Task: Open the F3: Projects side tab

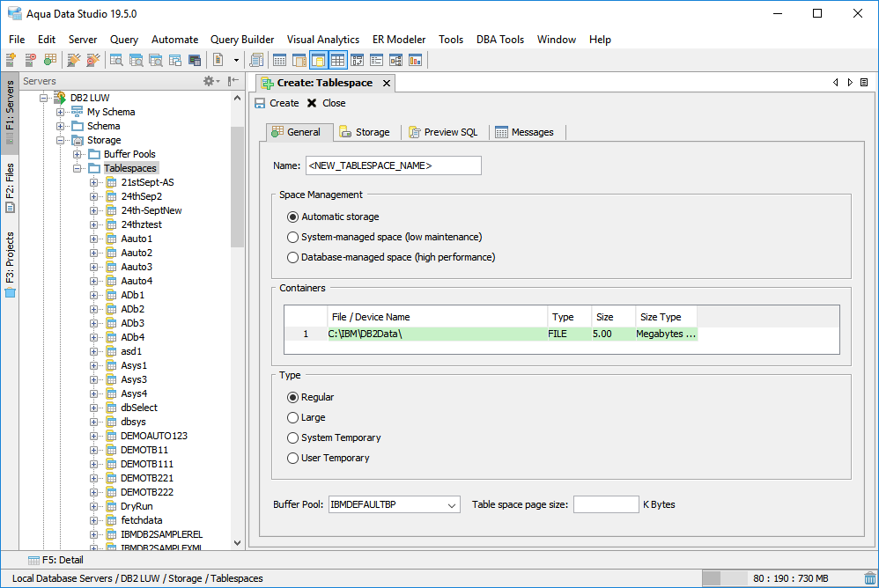Action: [x=10, y=264]
